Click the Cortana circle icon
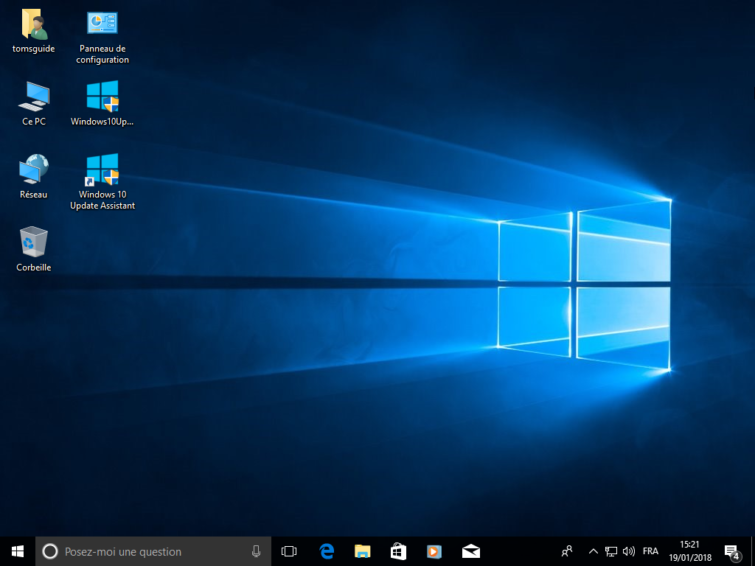Viewport: 755px width, 566px height. point(50,551)
